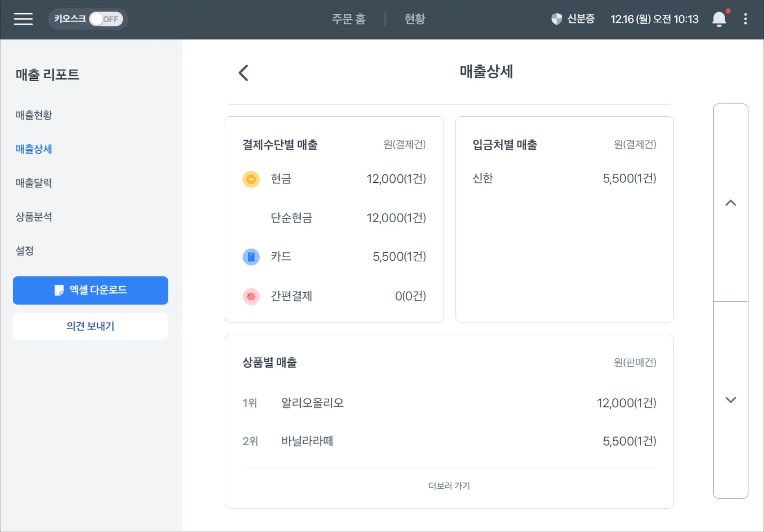Toggle the 키오스크 OFF switch

pyautogui.click(x=106, y=19)
